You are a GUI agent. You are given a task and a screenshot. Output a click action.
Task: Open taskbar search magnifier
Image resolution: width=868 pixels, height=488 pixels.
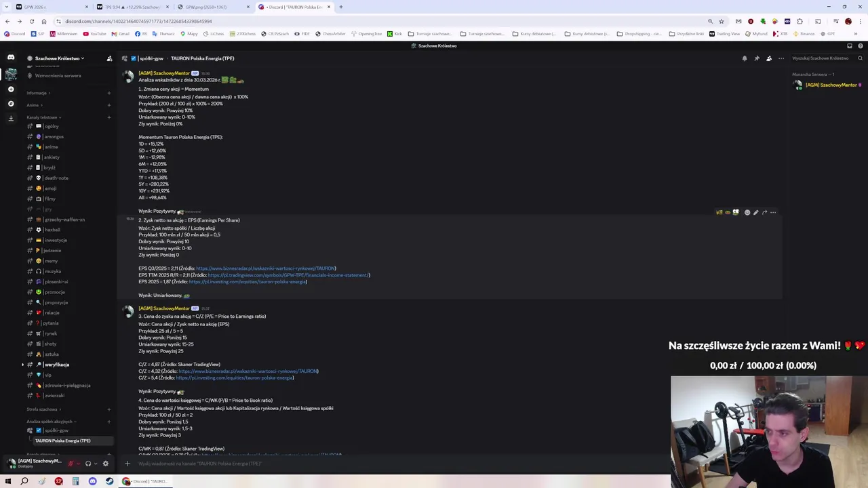click(24, 481)
